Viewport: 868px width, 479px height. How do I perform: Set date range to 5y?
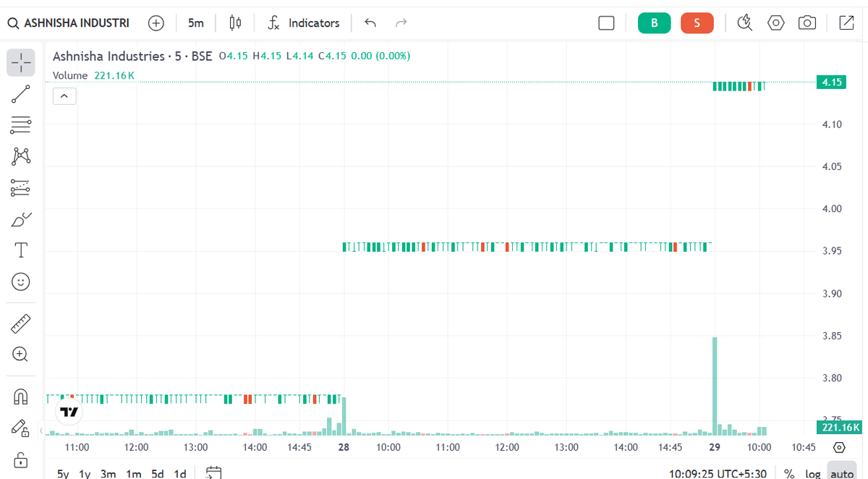point(64,474)
